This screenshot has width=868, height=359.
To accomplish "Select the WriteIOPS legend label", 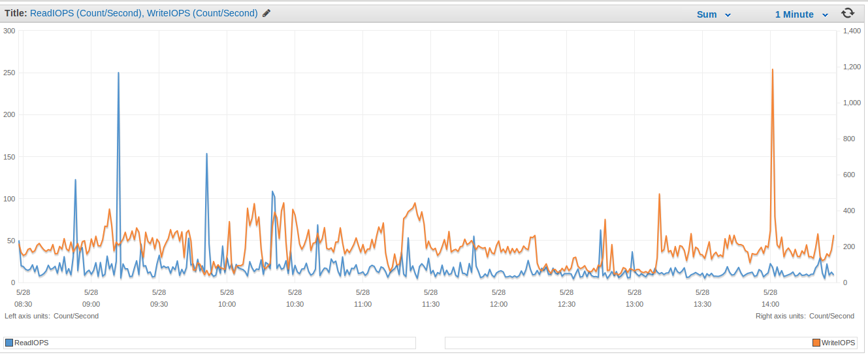I will coord(838,343).
